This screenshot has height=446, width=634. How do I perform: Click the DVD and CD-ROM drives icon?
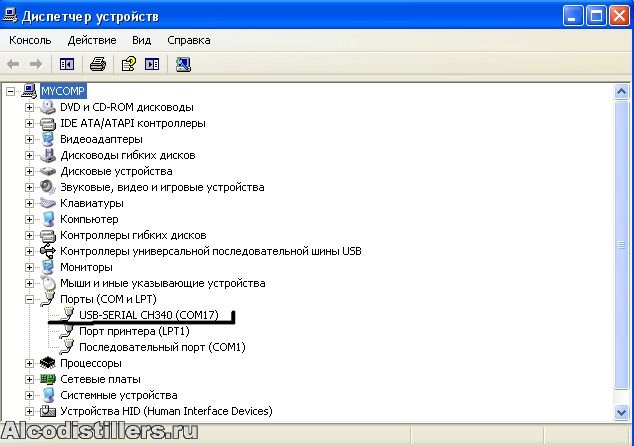[x=48, y=107]
